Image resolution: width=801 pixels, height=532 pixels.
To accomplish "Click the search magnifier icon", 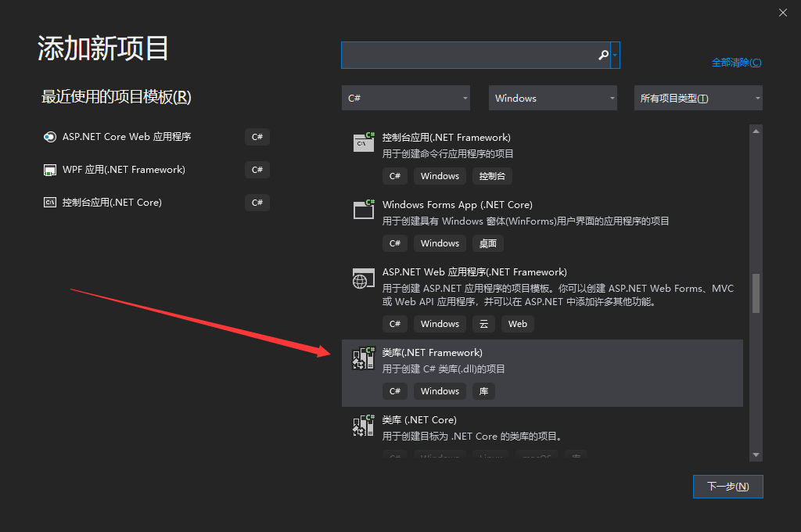I will pyautogui.click(x=603, y=55).
